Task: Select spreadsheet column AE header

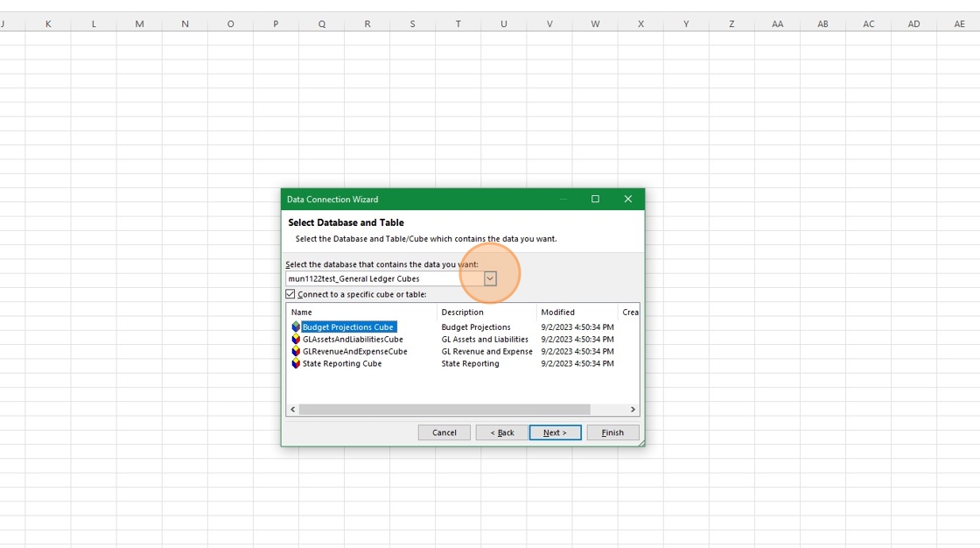Action: (959, 24)
